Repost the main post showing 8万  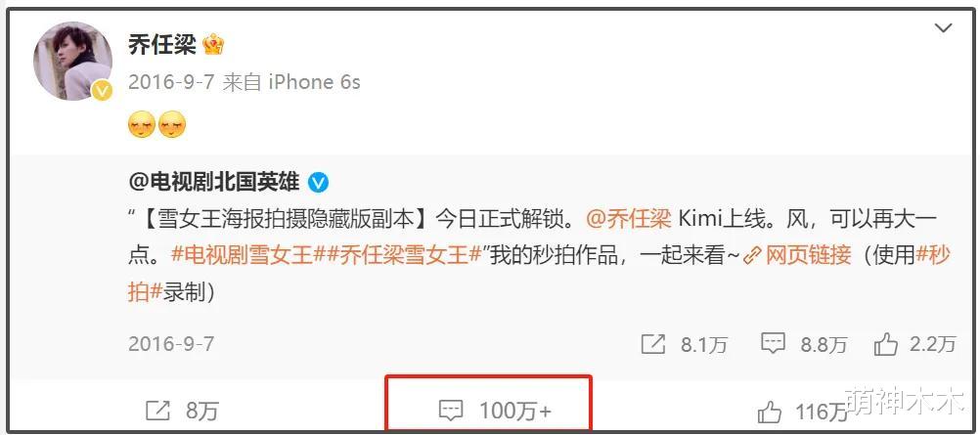(x=181, y=411)
